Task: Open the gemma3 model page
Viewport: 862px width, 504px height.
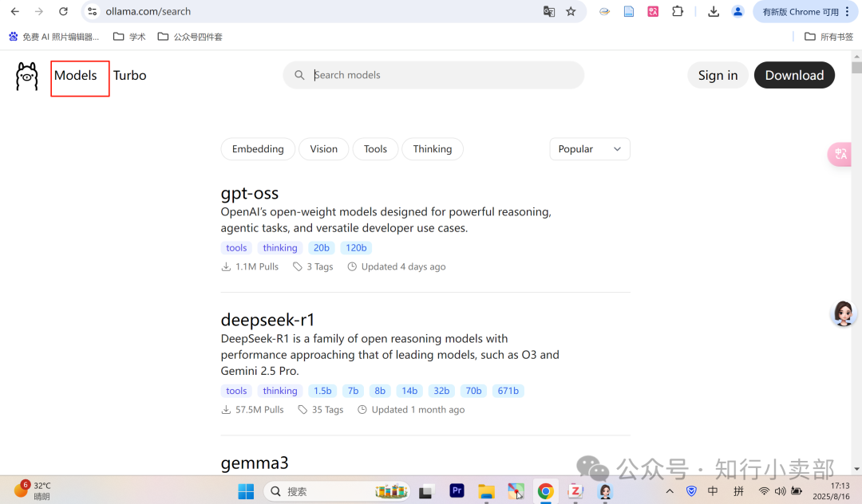Action: [x=255, y=463]
